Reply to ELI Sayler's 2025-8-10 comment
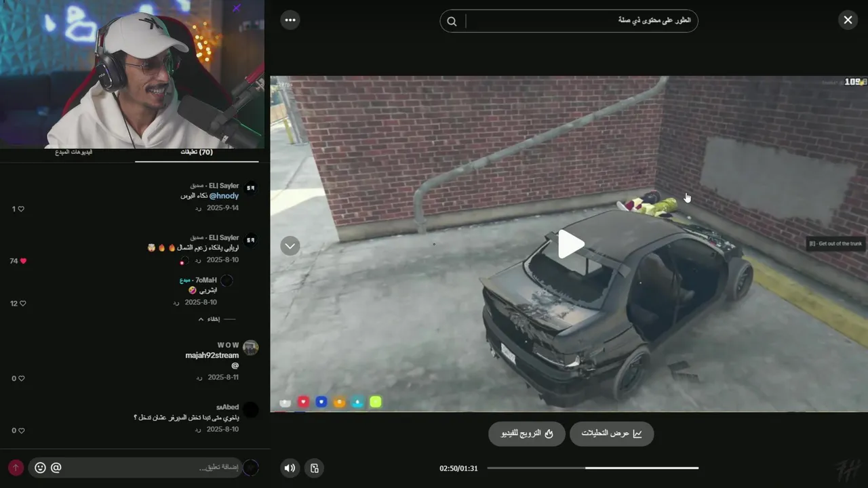 pyautogui.click(x=198, y=260)
